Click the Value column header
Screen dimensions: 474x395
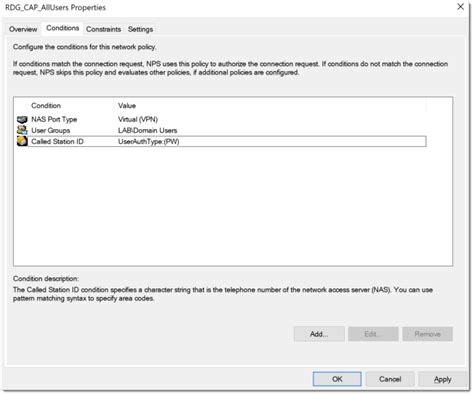pos(127,106)
